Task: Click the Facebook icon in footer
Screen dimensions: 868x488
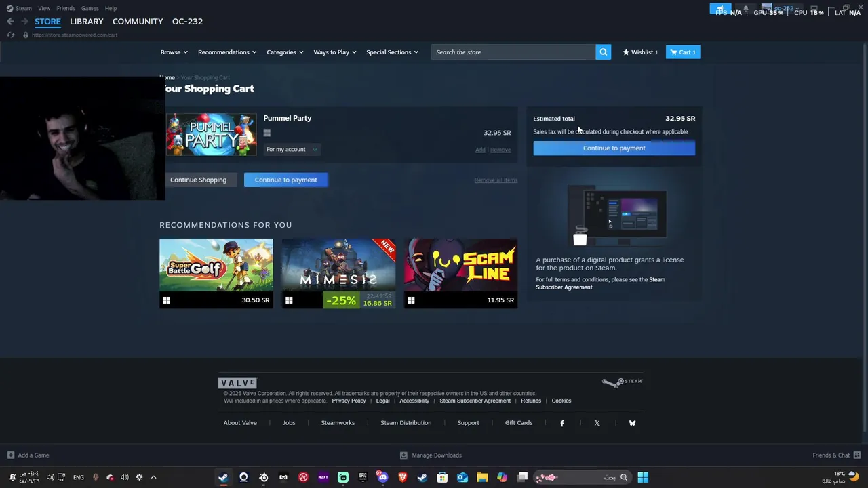Action: 562,423
